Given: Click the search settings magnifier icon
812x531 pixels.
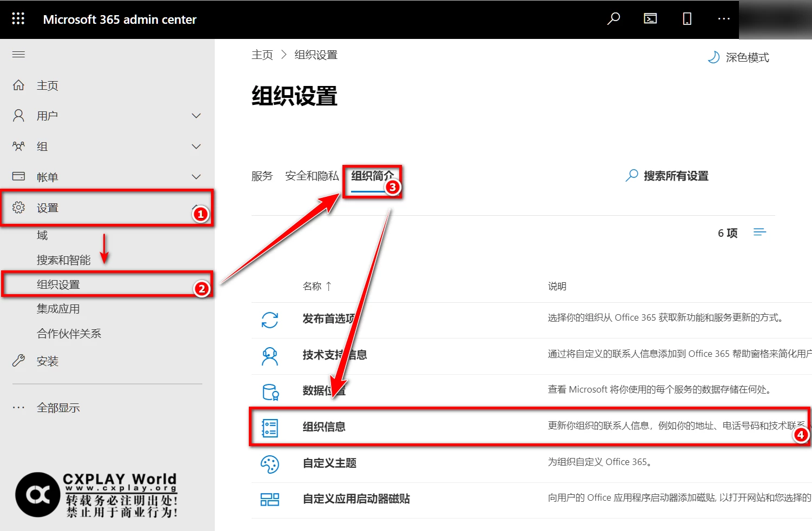Looking at the screenshot, I should (x=631, y=176).
